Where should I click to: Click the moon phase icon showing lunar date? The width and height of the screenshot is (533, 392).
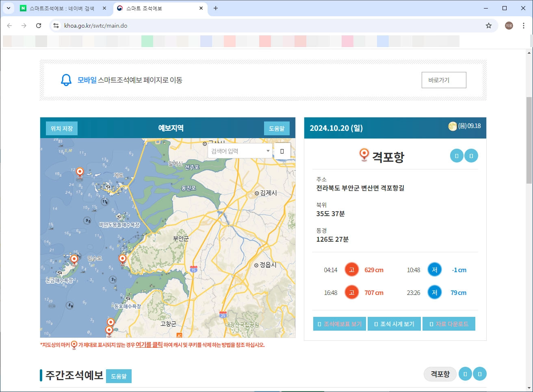(452, 127)
